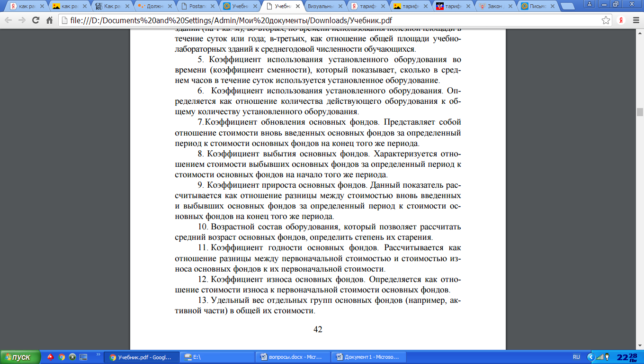Screen dimensions: 644x364
Task: Go back to the previous page
Action: [9, 20]
